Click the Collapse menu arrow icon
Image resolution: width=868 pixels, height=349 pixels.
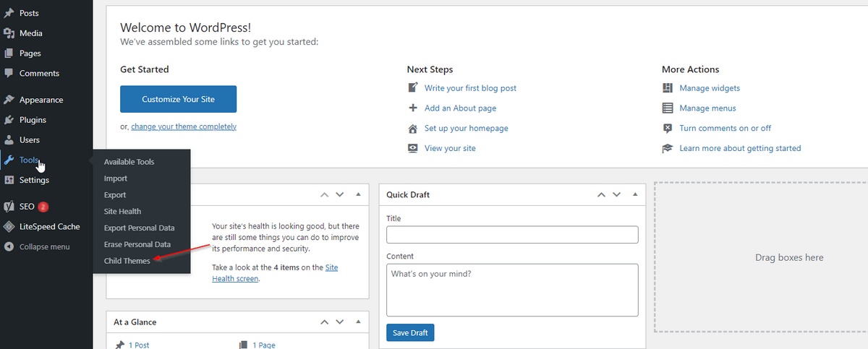tap(9, 246)
